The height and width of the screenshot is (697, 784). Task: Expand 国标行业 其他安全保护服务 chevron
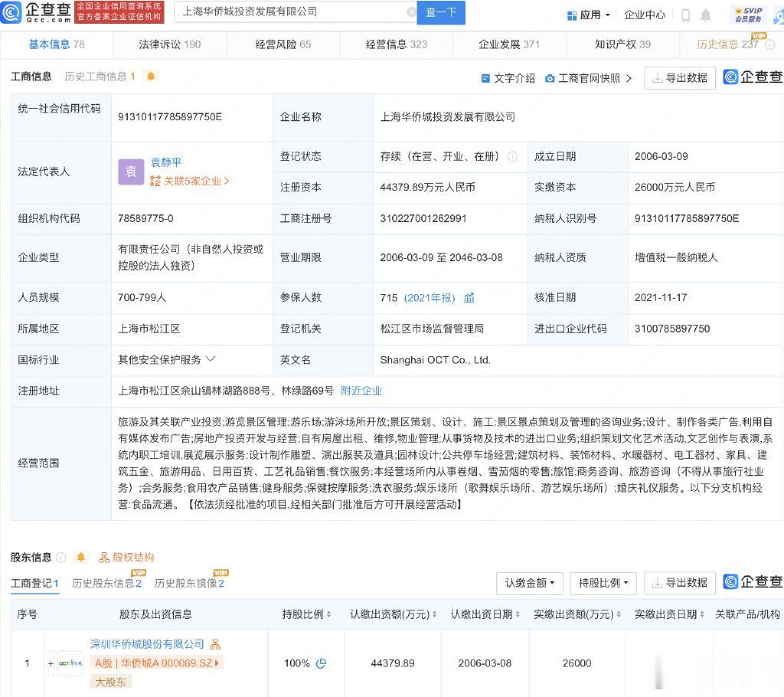tap(211, 358)
